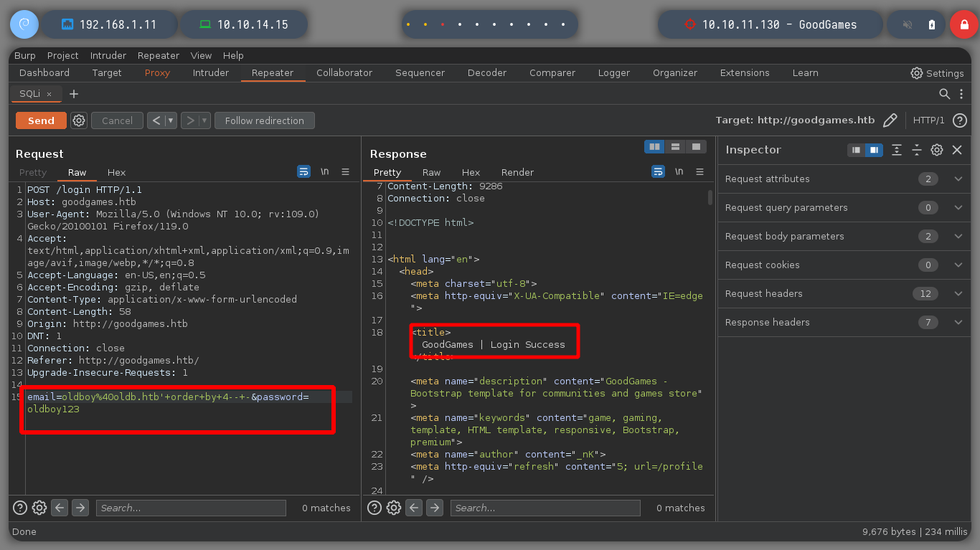Click the orange Send button
Screen dimensions: 980x550
[41, 120]
